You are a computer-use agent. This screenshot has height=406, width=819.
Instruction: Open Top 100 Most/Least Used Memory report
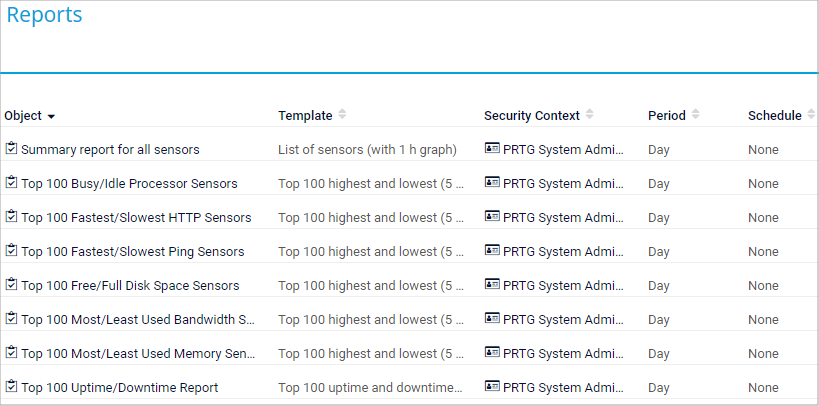click(x=138, y=354)
